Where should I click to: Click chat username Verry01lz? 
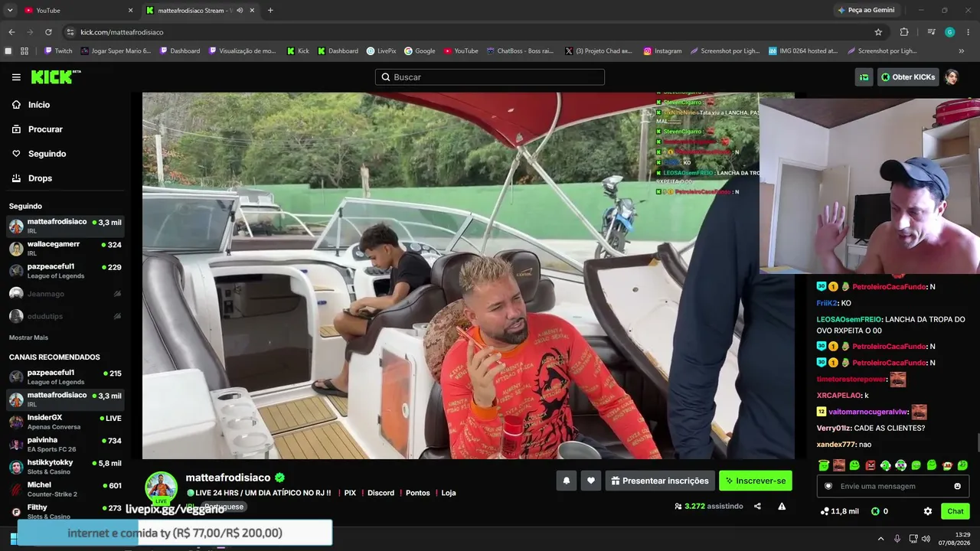point(834,429)
